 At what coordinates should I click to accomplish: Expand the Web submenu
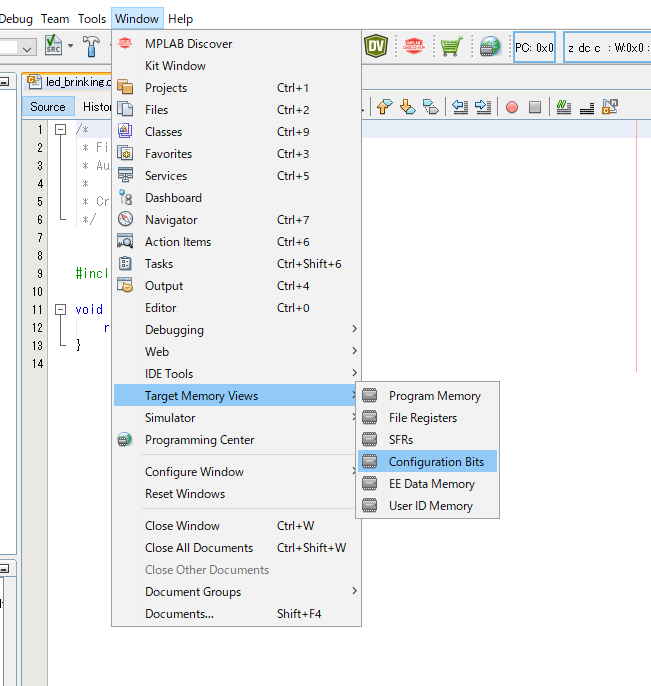click(x=237, y=352)
